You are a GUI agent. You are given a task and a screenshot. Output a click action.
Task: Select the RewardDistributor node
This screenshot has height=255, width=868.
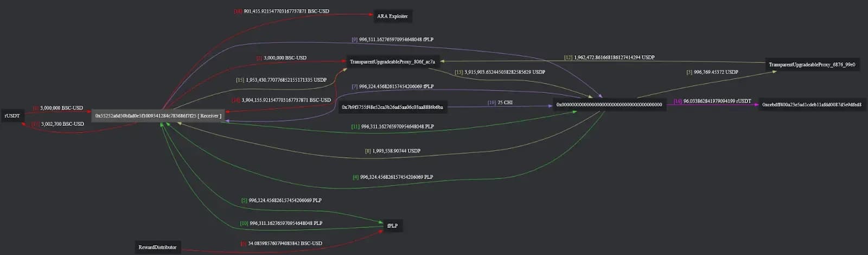[x=157, y=247]
